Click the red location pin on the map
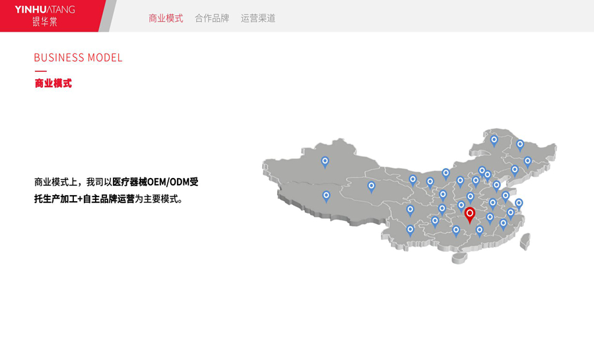This screenshot has height=364, width=594. coord(469,214)
